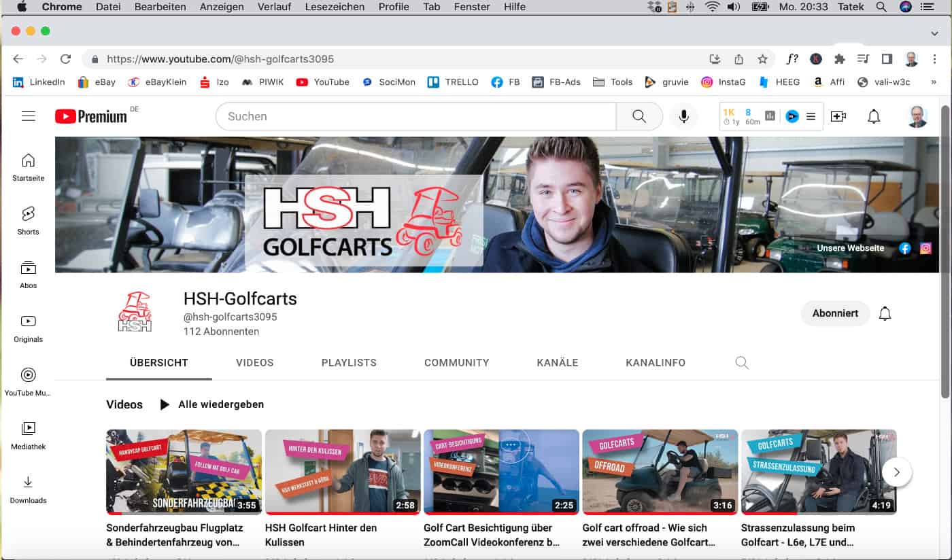Share this page via address bar icon
952x560 pixels.
(739, 59)
